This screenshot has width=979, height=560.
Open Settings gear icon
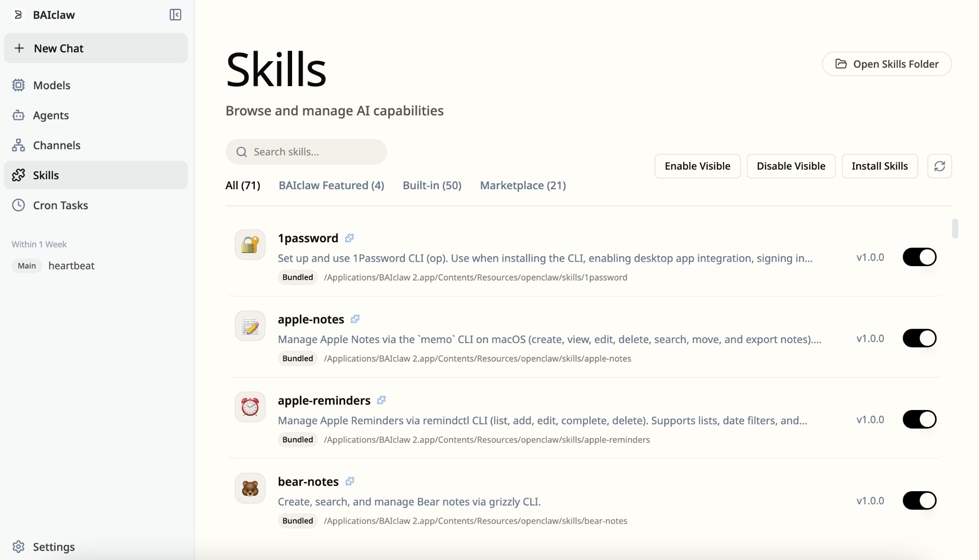point(18,547)
